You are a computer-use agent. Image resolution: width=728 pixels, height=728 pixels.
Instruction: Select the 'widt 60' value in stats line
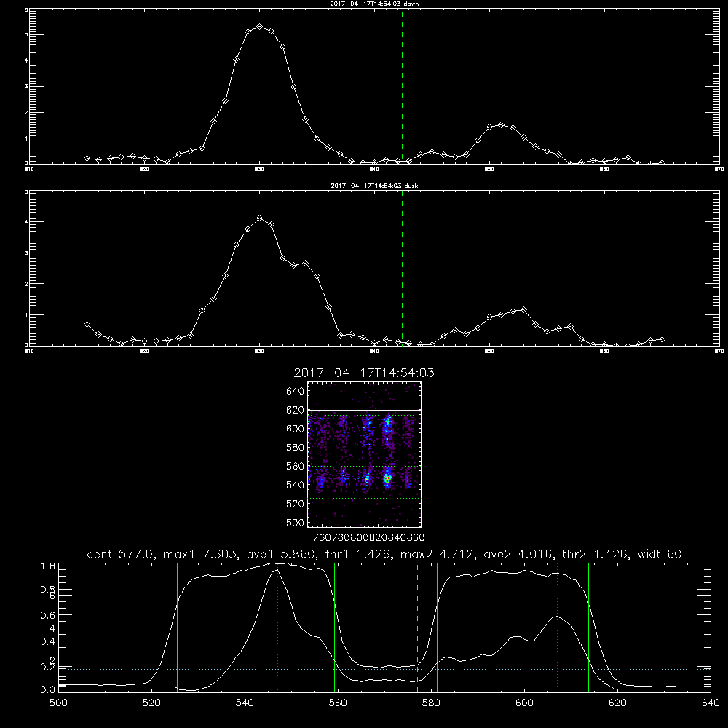(x=660, y=554)
